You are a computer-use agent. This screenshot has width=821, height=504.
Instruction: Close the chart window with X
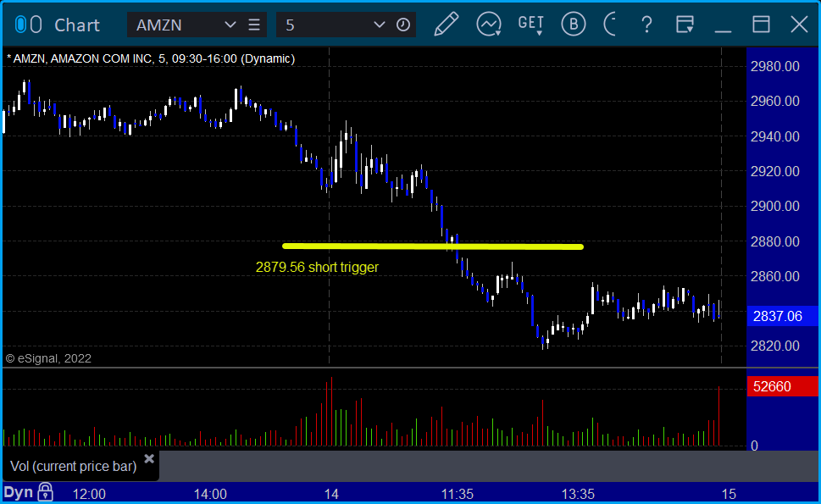[x=799, y=25]
